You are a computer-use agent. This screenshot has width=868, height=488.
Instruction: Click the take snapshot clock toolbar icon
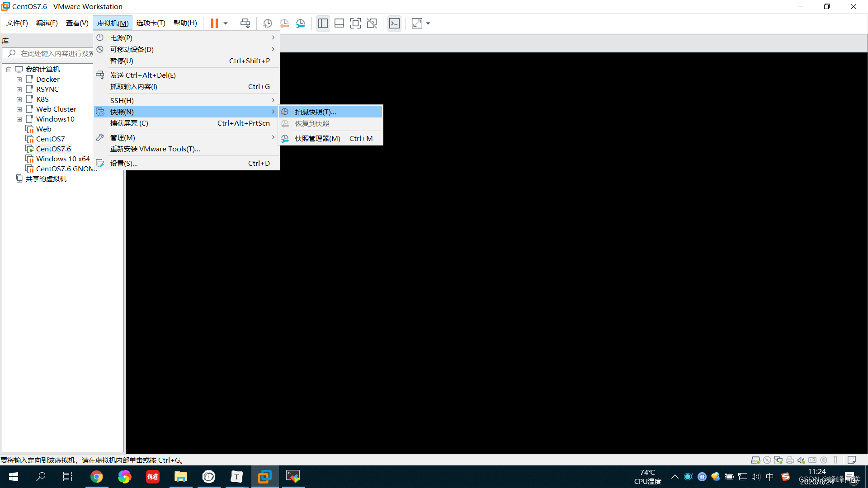point(267,23)
